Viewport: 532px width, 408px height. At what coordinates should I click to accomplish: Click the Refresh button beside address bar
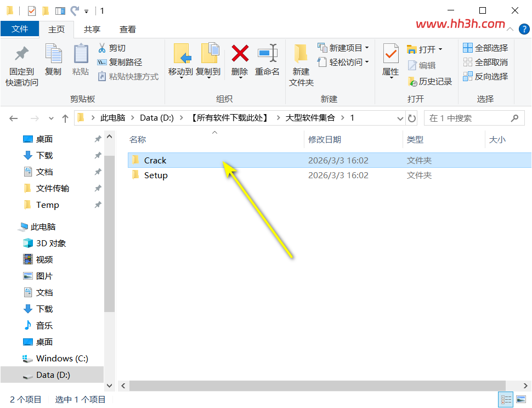[x=412, y=118]
